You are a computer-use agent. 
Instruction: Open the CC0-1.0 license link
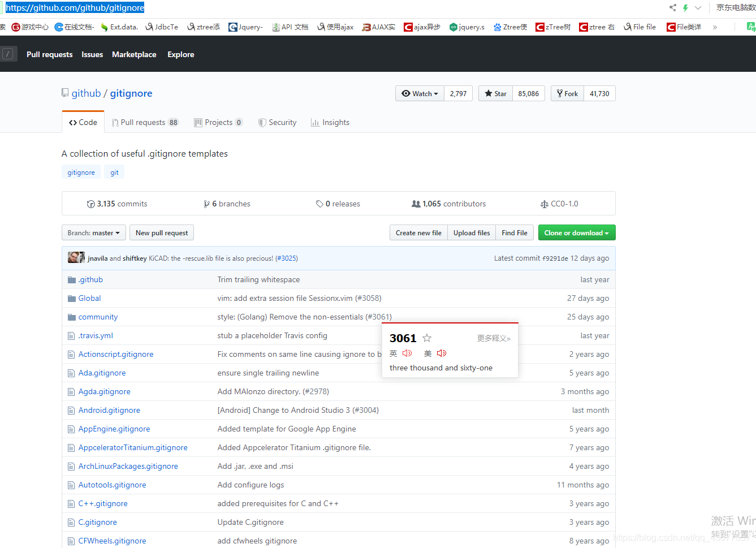(x=559, y=204)
